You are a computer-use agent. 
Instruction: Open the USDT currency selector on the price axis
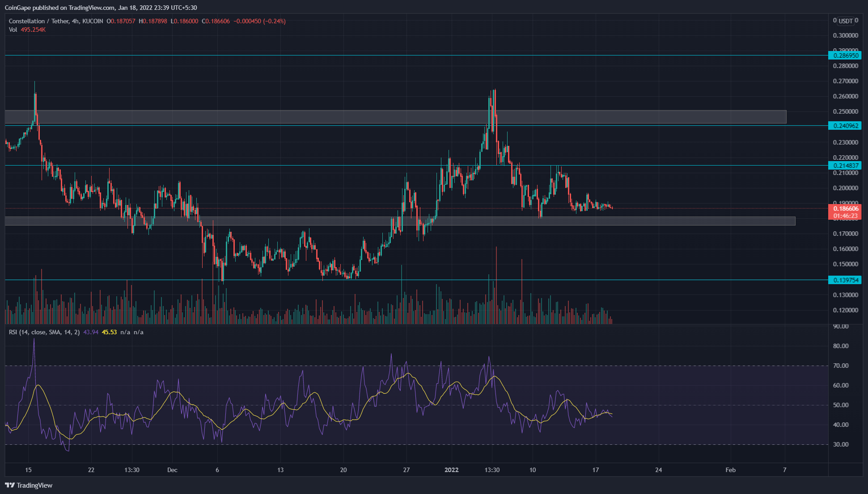coord(845,21)
